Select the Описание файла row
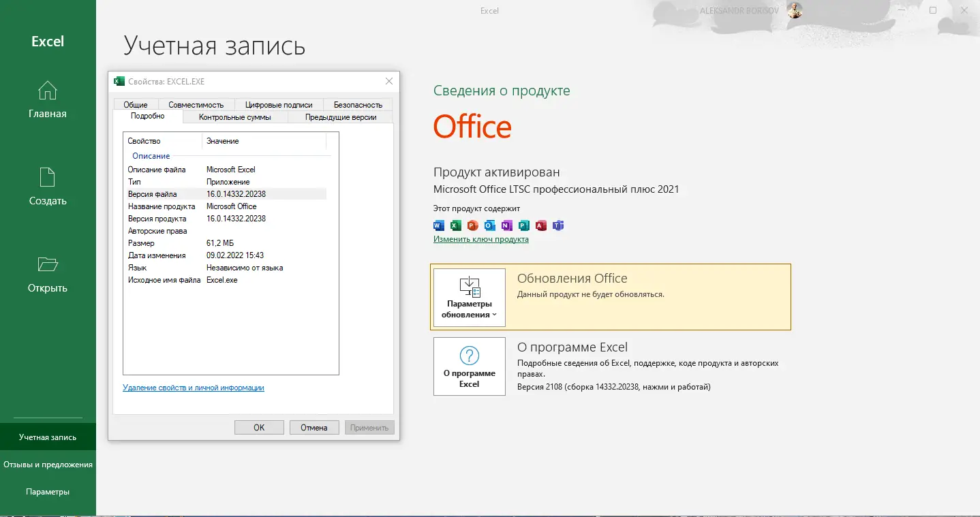 (226, 170)
